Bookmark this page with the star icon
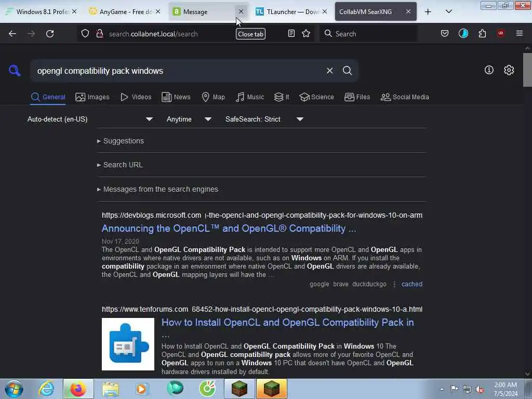This screenshot has width=532, height=399. coord(306,34)
